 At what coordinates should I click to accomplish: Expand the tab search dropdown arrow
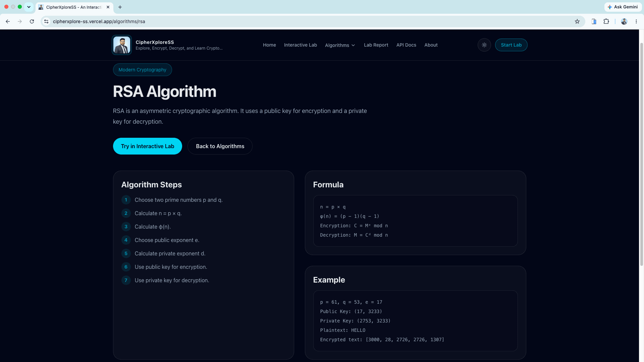[29, 7]
